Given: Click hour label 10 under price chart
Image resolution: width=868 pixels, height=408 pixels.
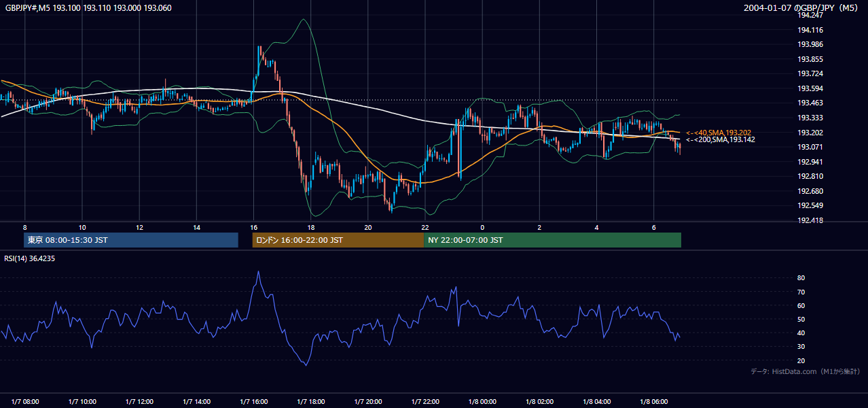Looking at the screenshot, I should [82, 227].
